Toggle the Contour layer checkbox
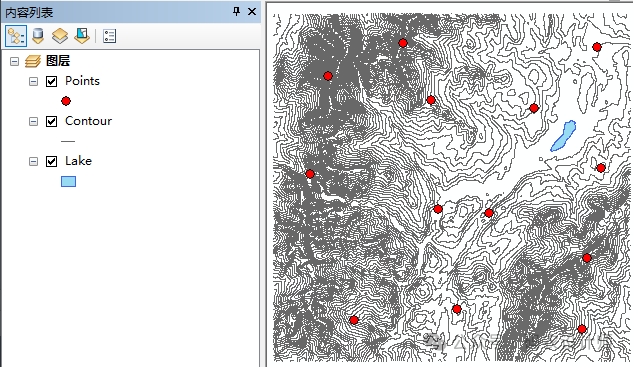The height and width of the screenshot is (367, 633). (x=51, y=121)
